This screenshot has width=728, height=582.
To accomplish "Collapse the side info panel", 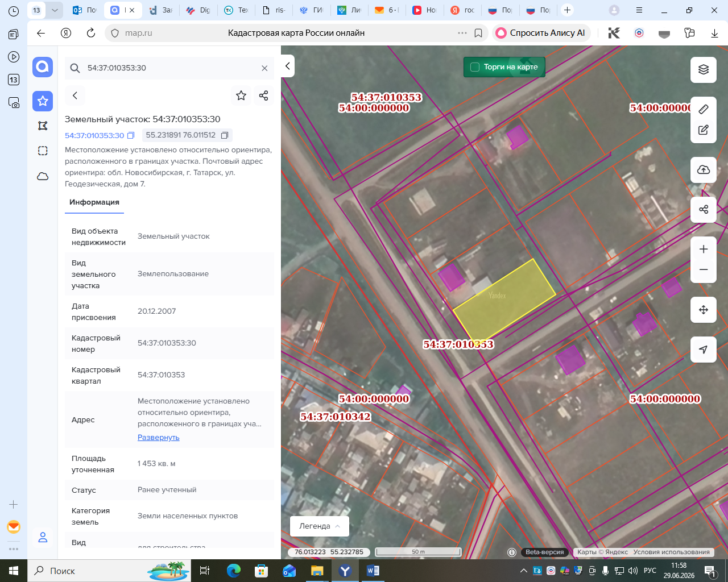I will pos(288,66).
